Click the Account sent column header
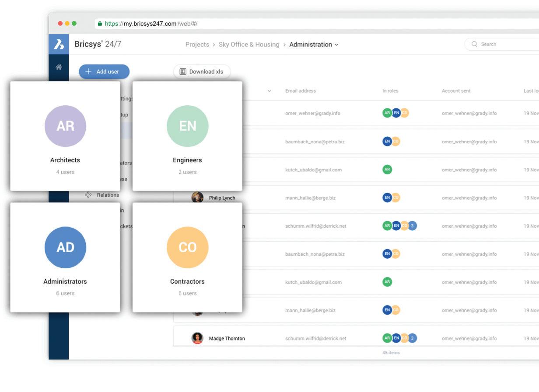 click(x=456, y=91)
